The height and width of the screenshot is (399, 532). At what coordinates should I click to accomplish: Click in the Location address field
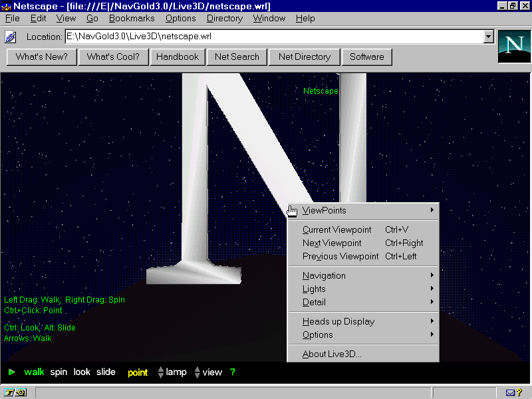coord(274,37)
